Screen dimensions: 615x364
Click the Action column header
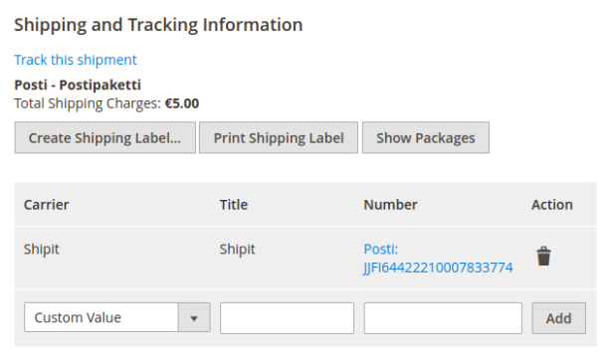click(552, 205)
